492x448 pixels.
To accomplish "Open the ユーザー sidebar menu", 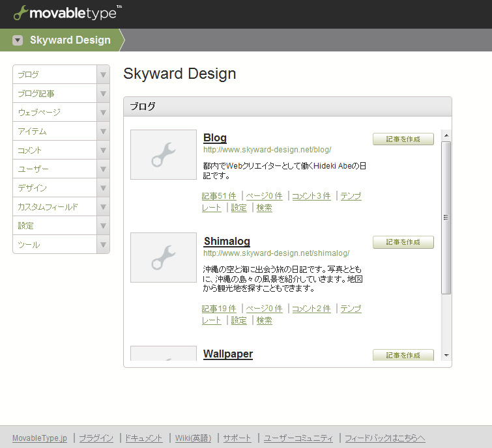I will point(55,169).
